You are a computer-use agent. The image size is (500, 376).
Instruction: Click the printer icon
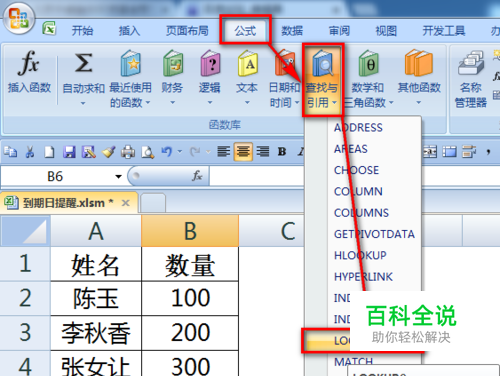pyautogui.click(x=128, y=152)
